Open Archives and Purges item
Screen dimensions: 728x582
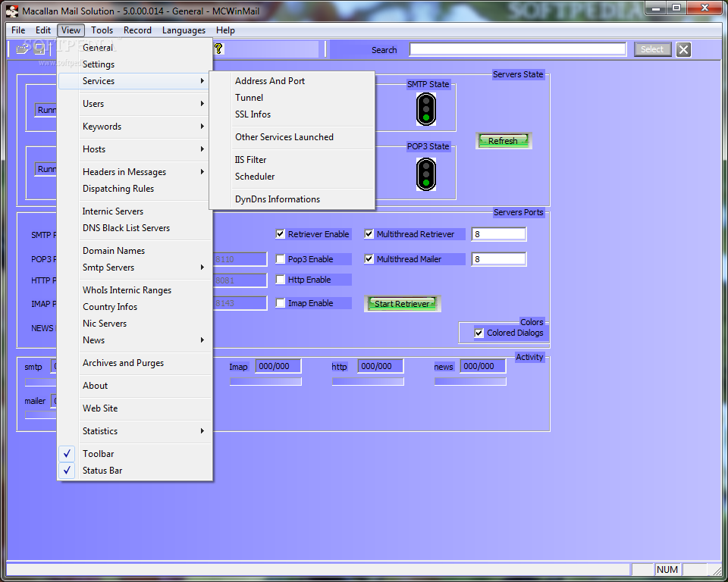(135, 363)
